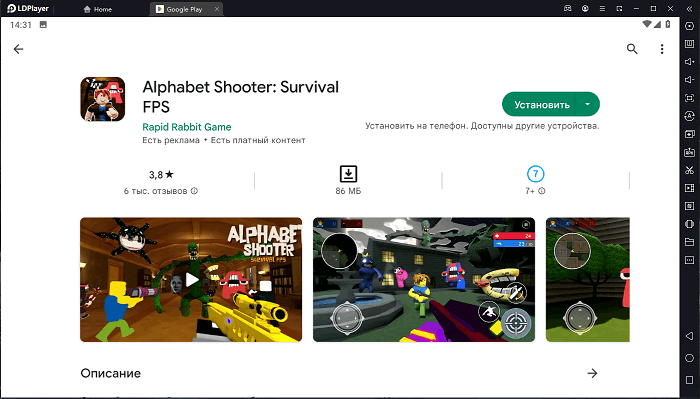Viewport: 700px width, 399px height.
Task: Click the "6 тыс. отзывов" text
Action: [x=155, y=191]
